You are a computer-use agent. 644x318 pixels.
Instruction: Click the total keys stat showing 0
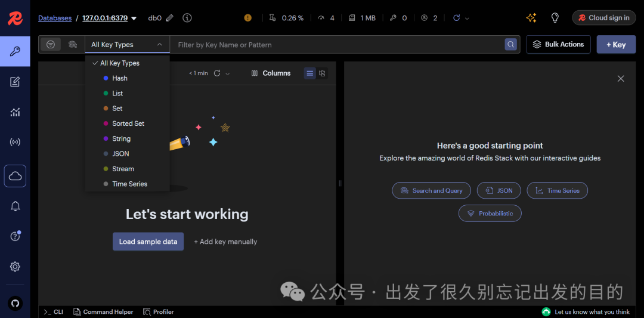click(x=398, y=18)
